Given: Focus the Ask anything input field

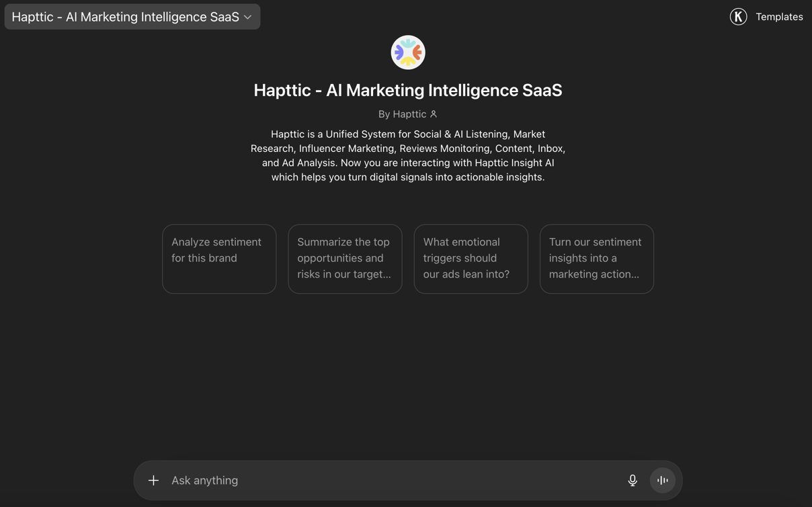Looking at the screenshot, I should [393, 480].
